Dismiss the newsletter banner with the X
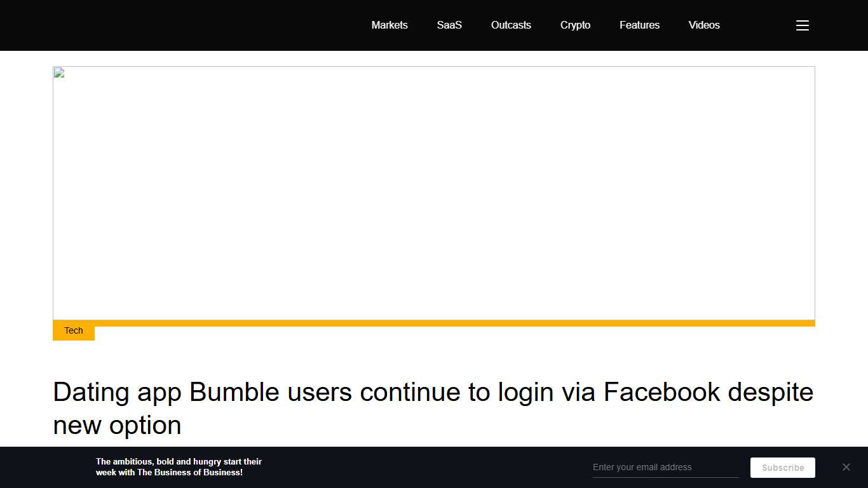The width and height of the screenshot is (868, 488). pyautogui.click(x=846, y=467)
